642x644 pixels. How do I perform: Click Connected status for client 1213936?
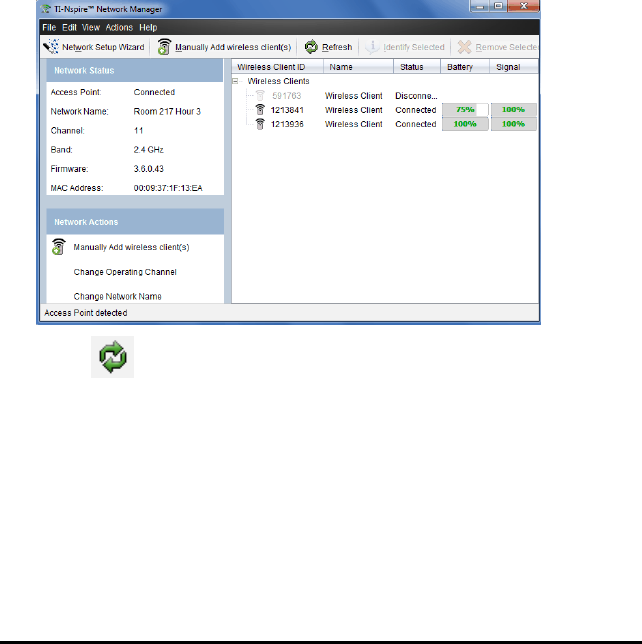tap(416, 124)
